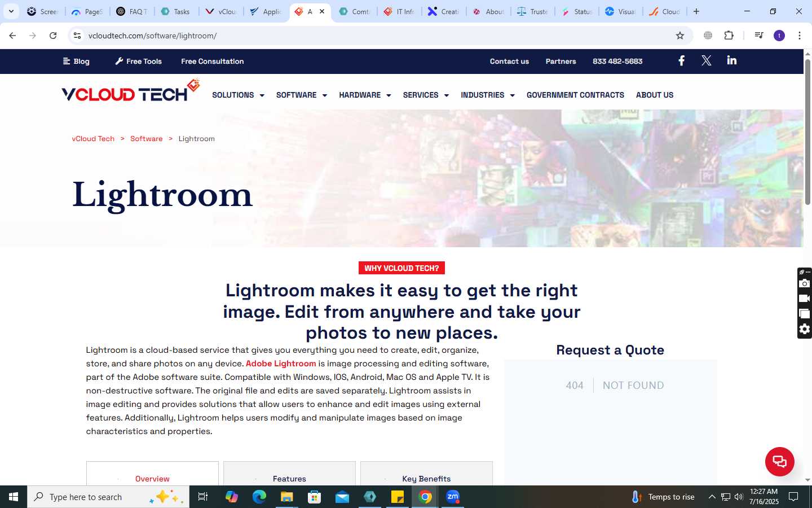Open Chrome three-dot menu
812x508 pixels.
coord(799,36)
